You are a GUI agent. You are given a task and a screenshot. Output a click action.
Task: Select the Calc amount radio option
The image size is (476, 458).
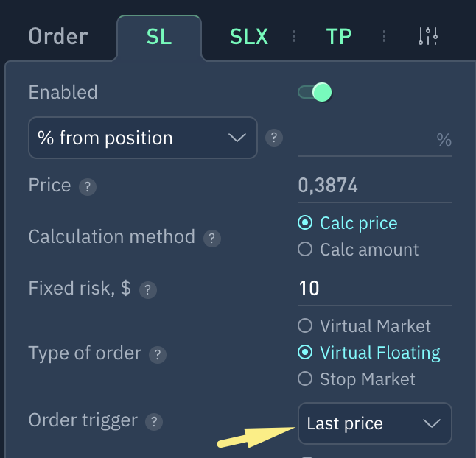pyautogui.click(x=305, y=250)
